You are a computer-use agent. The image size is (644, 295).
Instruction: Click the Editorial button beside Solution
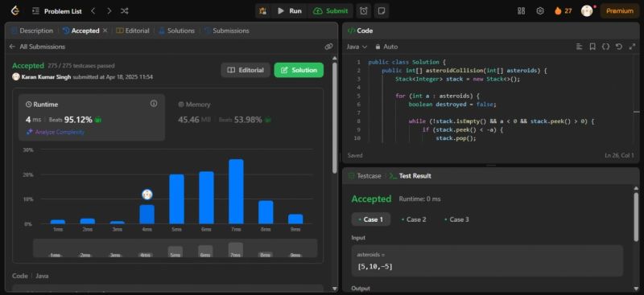246,70
